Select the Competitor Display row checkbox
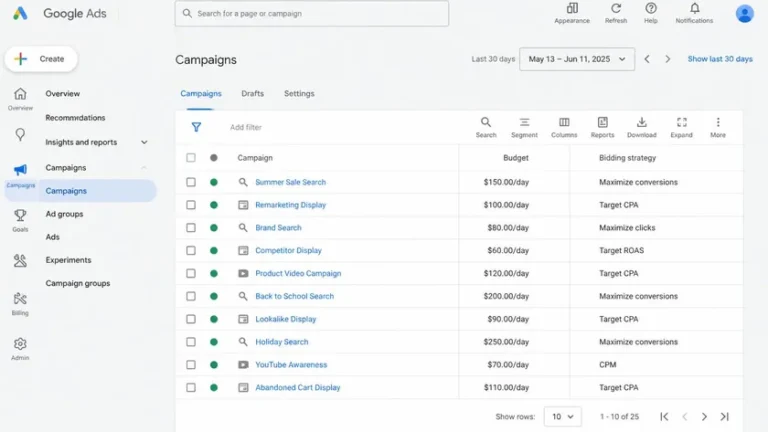768x432 pixels. point(191,250)
